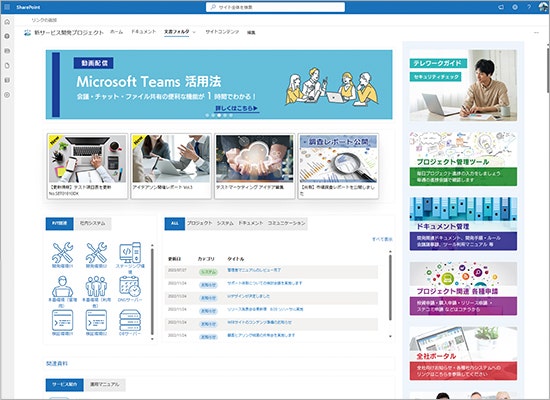
Task: Open サイトコンテンツ in site navigation
Action: pos(222,32)
